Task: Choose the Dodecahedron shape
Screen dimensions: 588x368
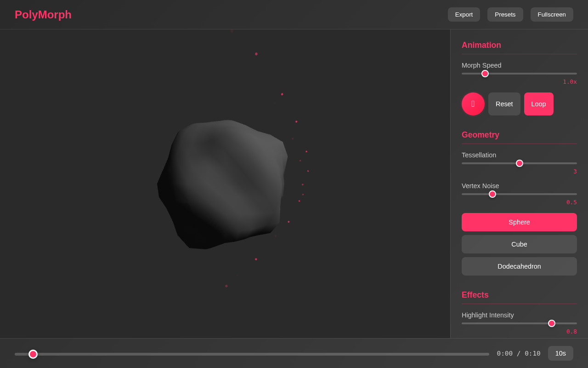Action: [x=519, y=266]
